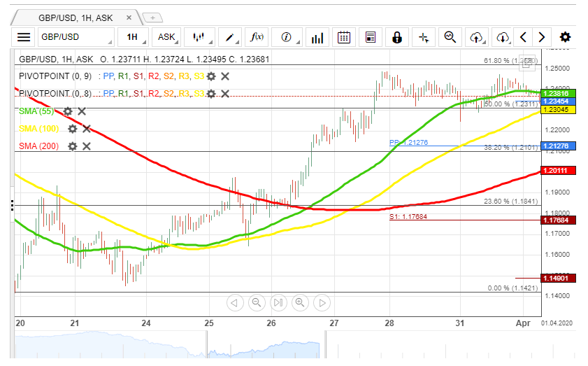The height and width of the screenshot is (366, 588).
Task: Open settings for SMA (200) indicator
Action: click(72, 146)
